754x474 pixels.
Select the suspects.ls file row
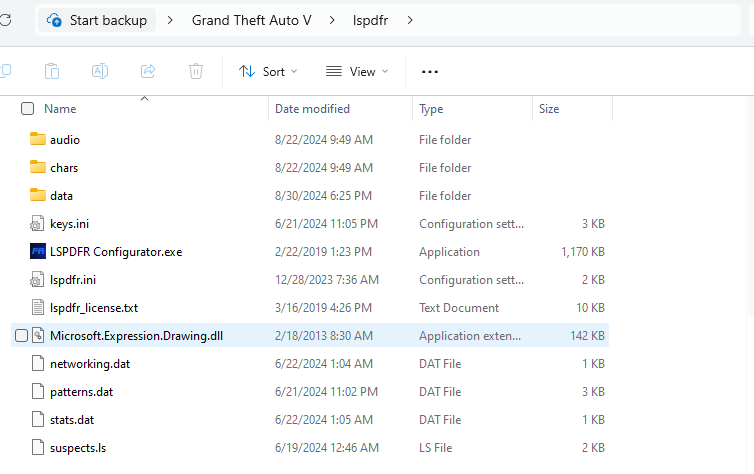click(x=77, y=448)
